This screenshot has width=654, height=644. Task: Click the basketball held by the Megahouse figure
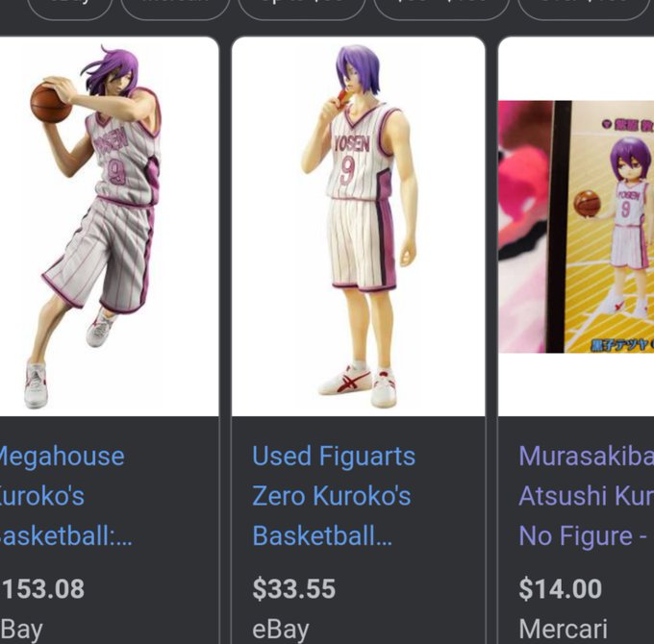[x=49, y=103]
